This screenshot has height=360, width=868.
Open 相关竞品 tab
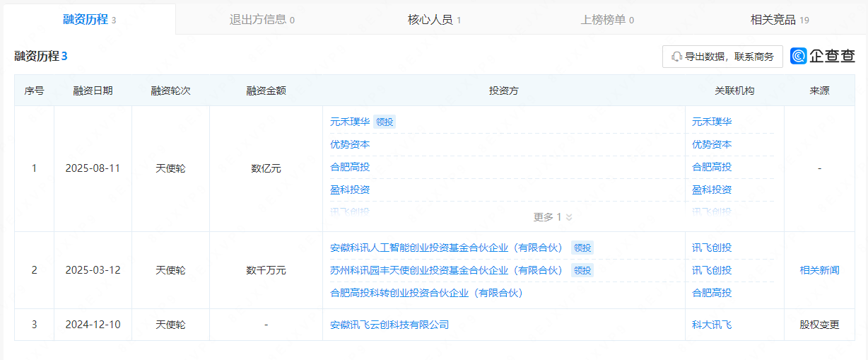point(780,20)
